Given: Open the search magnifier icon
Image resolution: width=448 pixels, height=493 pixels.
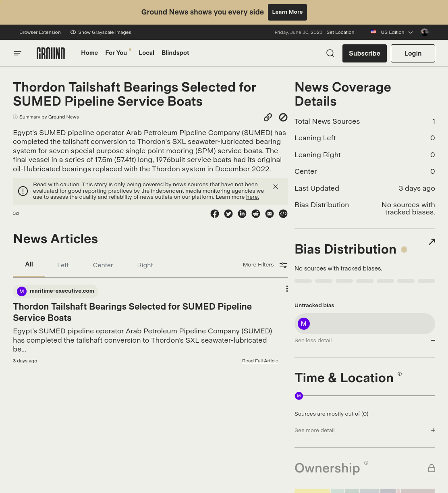Looking at the screenshot, I should (x=330, y=53).
